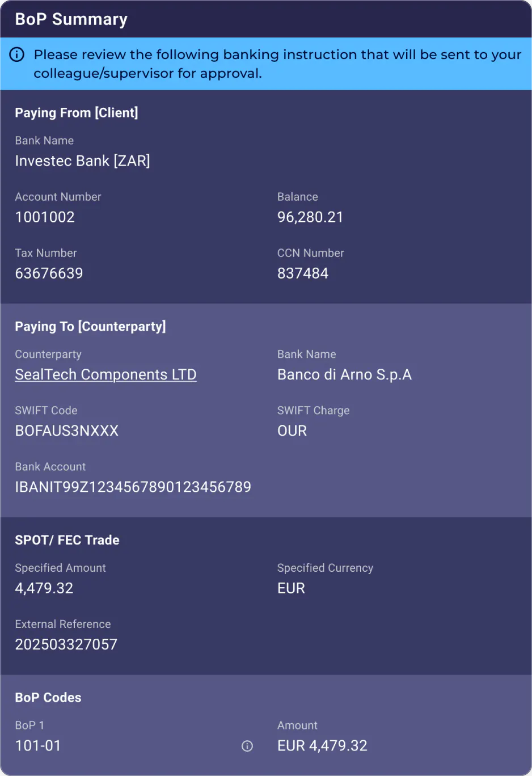The width and height of the screenshot is (532, 776).
Task: Select BoP code 101-01
Action: (37, 745)
